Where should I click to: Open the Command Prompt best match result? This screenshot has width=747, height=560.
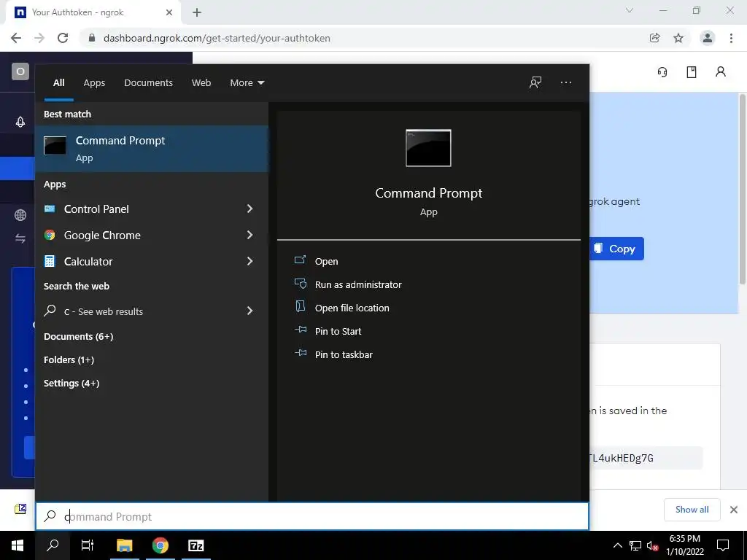152,149
